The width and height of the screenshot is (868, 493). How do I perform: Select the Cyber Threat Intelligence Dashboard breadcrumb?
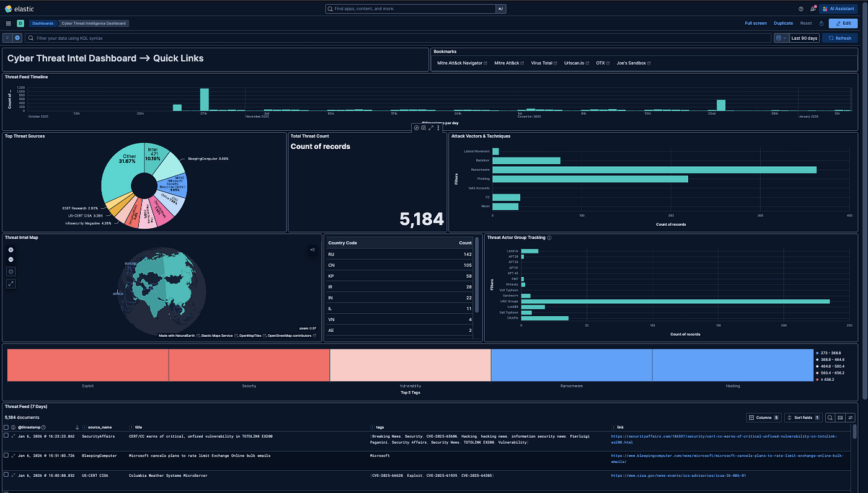tap(93, 23)
